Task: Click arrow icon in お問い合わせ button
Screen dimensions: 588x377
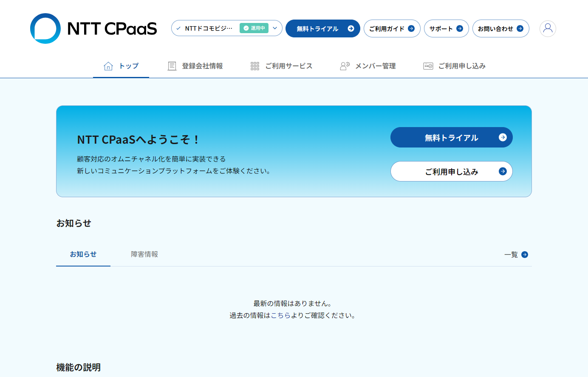Action: [x=520, y=28]
